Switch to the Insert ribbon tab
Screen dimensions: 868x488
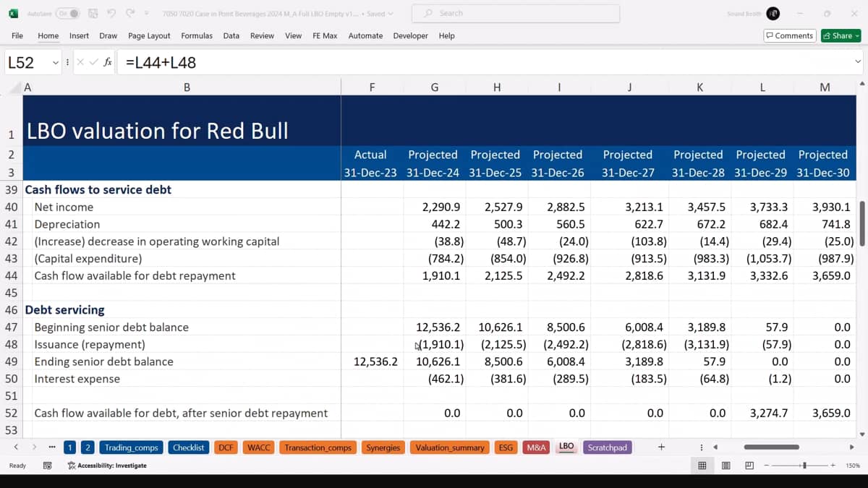[x=80, y=35]
